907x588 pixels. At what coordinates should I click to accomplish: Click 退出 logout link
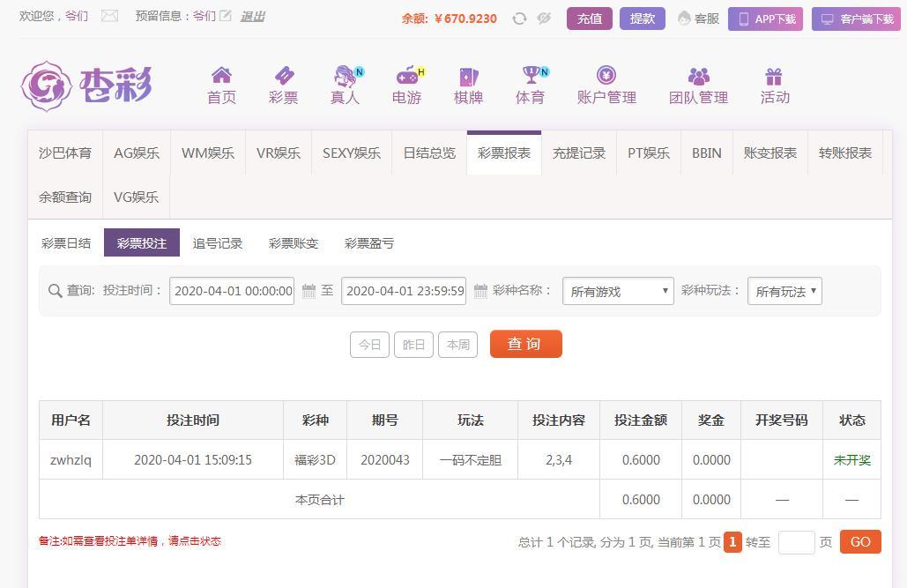point(252,16)
